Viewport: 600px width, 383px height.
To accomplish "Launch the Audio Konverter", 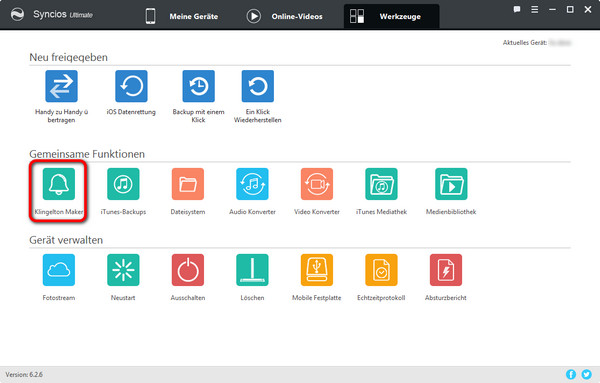I will tap(252, 184).
